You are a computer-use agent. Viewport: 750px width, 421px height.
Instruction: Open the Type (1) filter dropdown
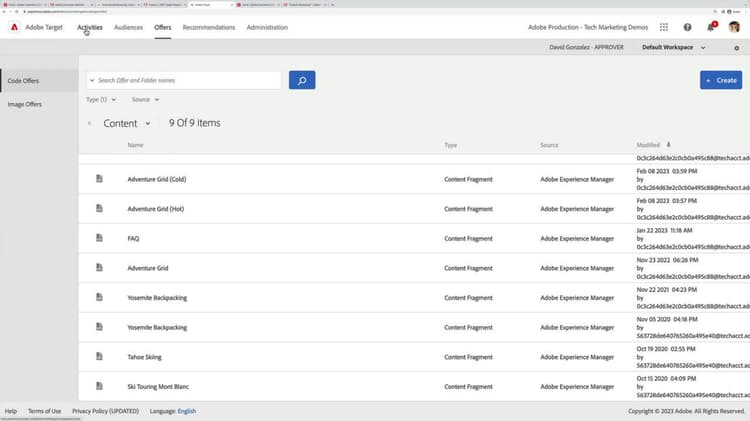point(101,100)
